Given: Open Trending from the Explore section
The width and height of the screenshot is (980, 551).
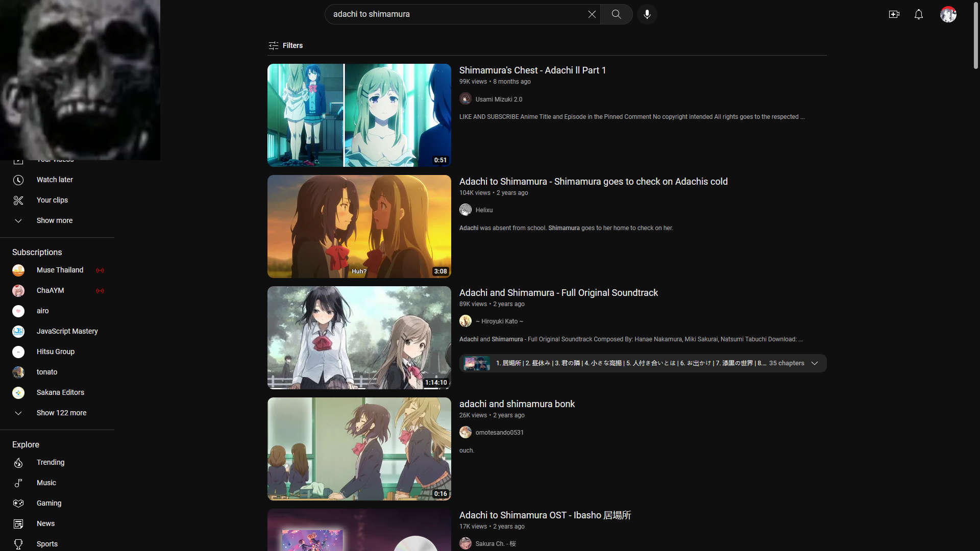Looking at the screenshot, I should click(51, 462).
